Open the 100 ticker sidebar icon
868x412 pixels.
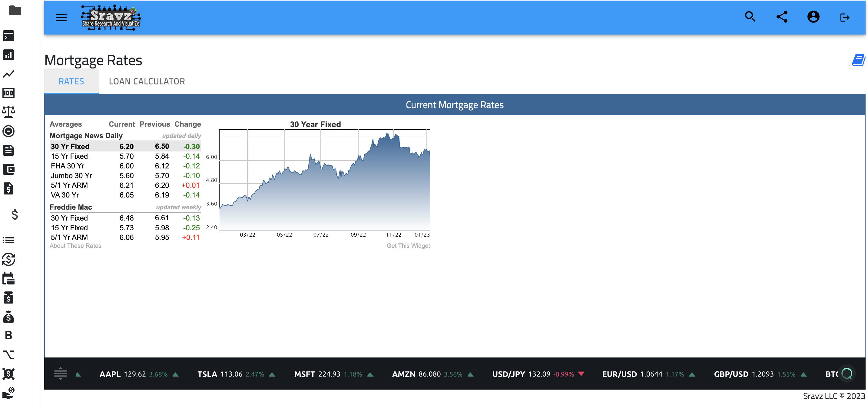pyautogui.click(x=8, y=93)
